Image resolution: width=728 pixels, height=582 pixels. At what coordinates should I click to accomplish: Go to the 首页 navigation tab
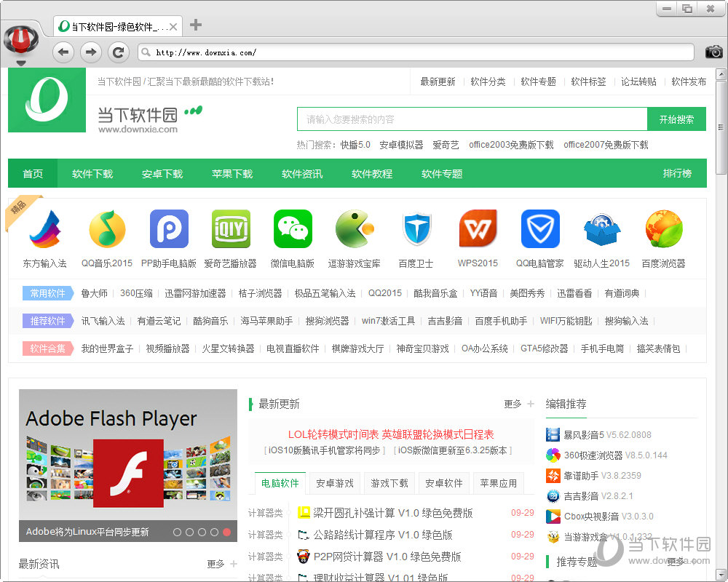[33, 174]
